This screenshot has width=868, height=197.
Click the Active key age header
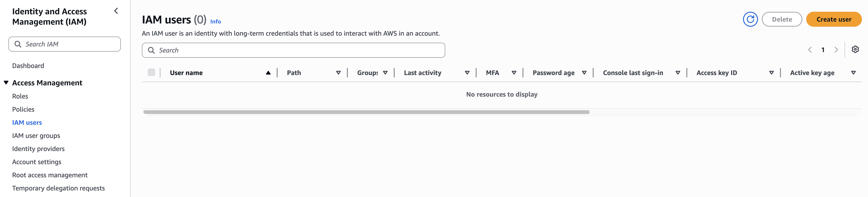[x=812, y=73]
